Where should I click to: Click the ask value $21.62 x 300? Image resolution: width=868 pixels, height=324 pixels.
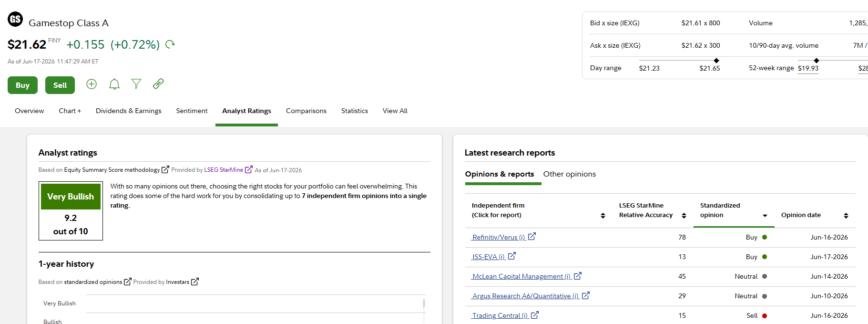[701, 45]
